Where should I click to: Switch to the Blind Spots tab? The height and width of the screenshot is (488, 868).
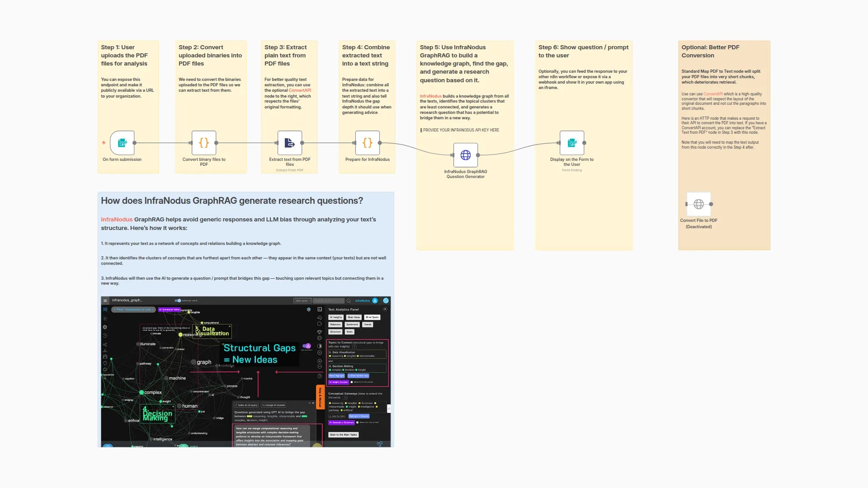point(372,317)
